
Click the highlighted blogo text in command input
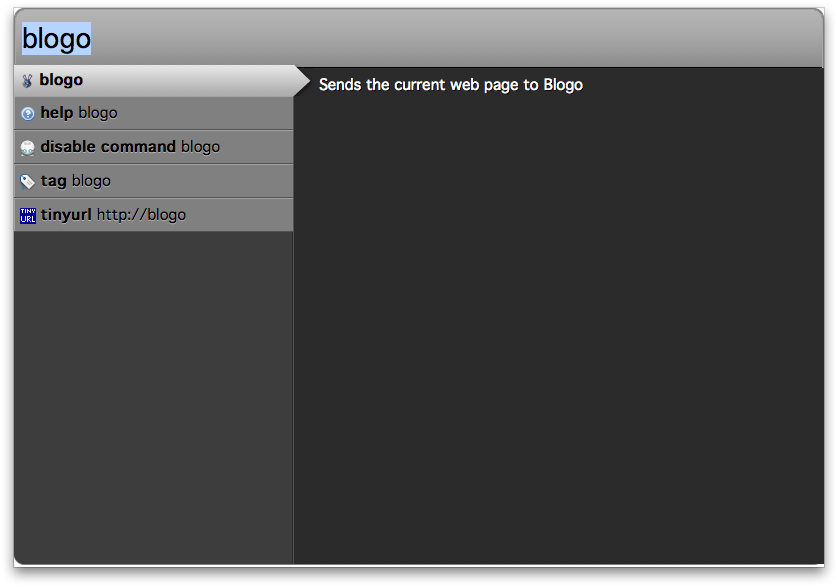[x=56, y=39]
